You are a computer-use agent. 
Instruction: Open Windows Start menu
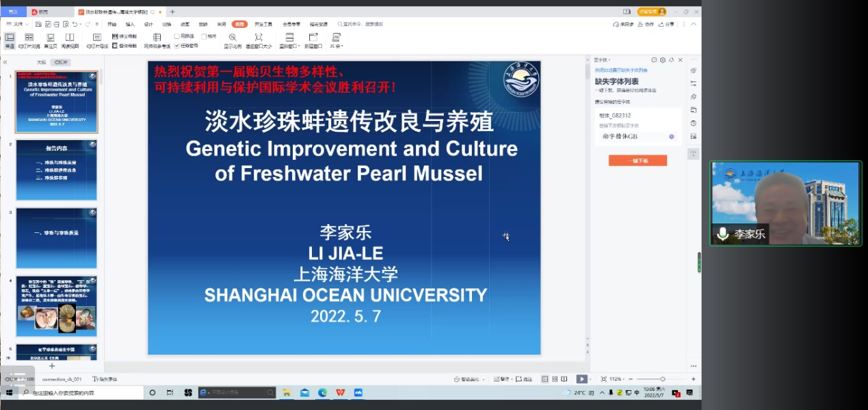(x=10, y=393)
